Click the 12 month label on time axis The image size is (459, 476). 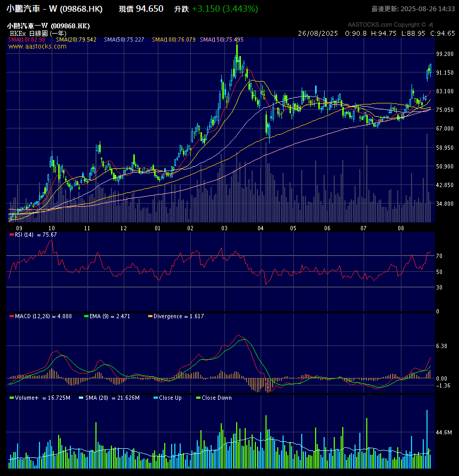click(124, 228)
